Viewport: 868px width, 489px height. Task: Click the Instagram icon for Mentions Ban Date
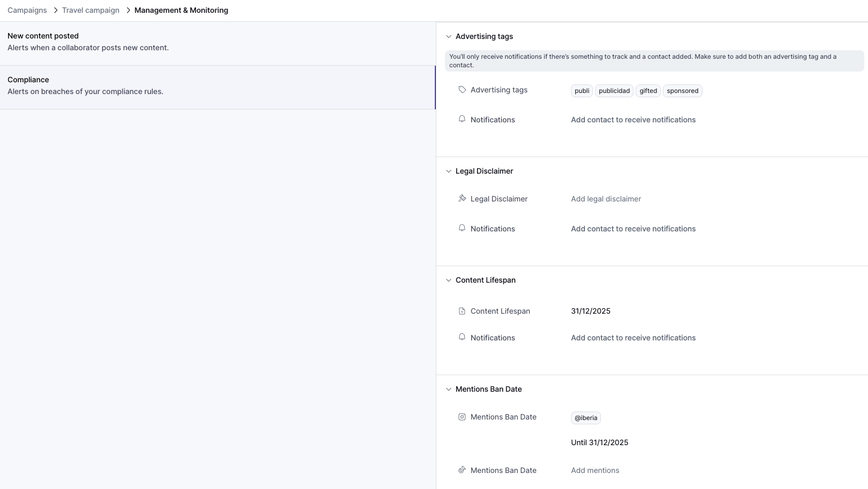click(462, 417)
